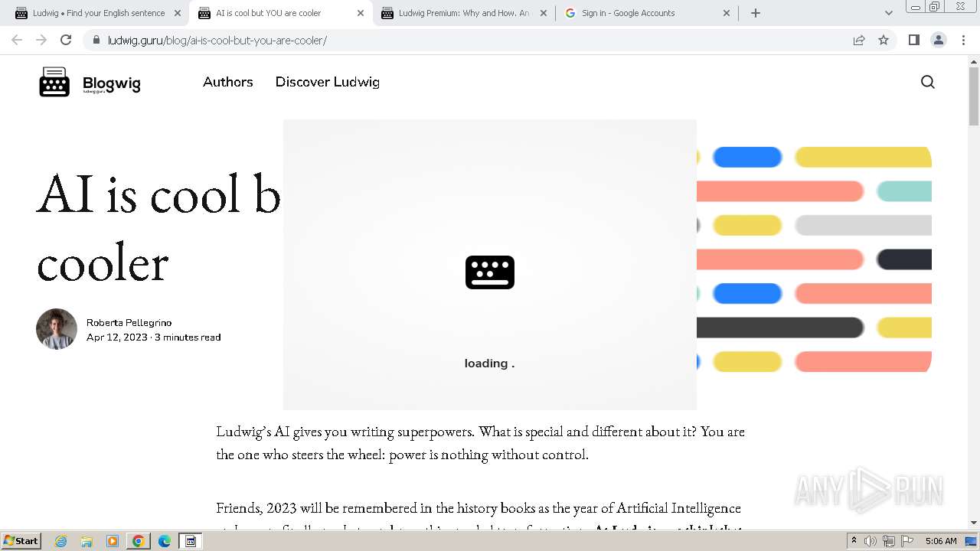980x551 pixels.
Task: Close the AI is cool but YOU are cooler tab
Action: (361, 13)
